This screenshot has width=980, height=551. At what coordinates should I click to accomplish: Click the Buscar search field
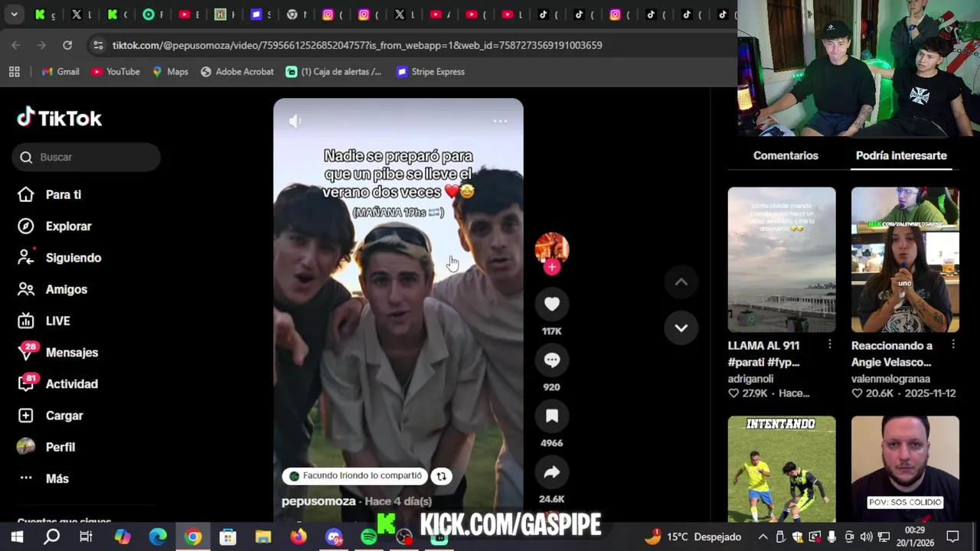coord(87,157)
